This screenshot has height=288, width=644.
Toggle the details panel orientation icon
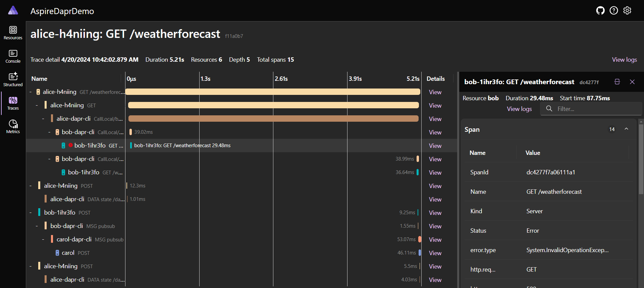pos(617,82)
